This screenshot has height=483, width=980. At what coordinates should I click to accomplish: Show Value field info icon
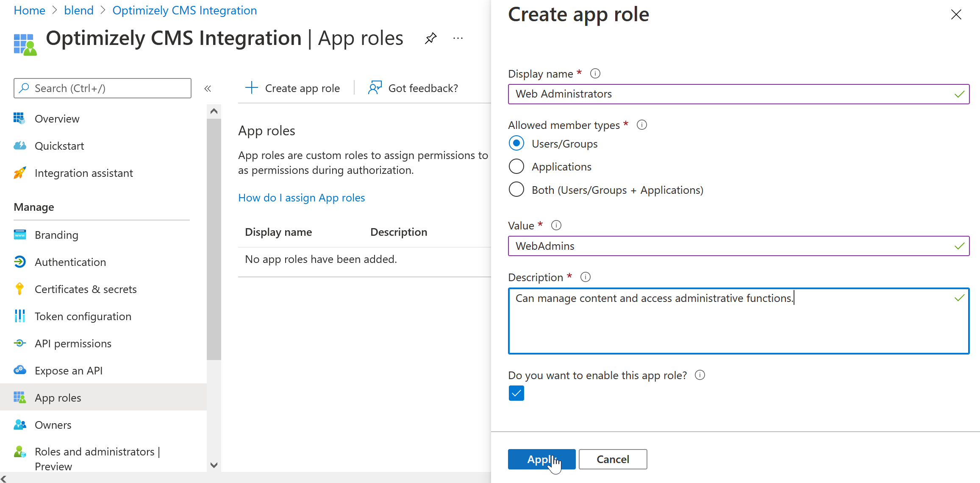(x=556, y=225)
